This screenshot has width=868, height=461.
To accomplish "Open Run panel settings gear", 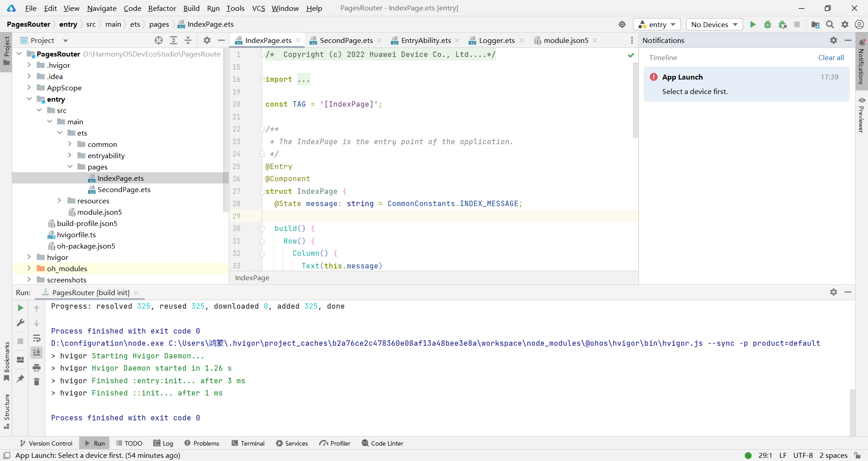I will click(x=834, y=292).
